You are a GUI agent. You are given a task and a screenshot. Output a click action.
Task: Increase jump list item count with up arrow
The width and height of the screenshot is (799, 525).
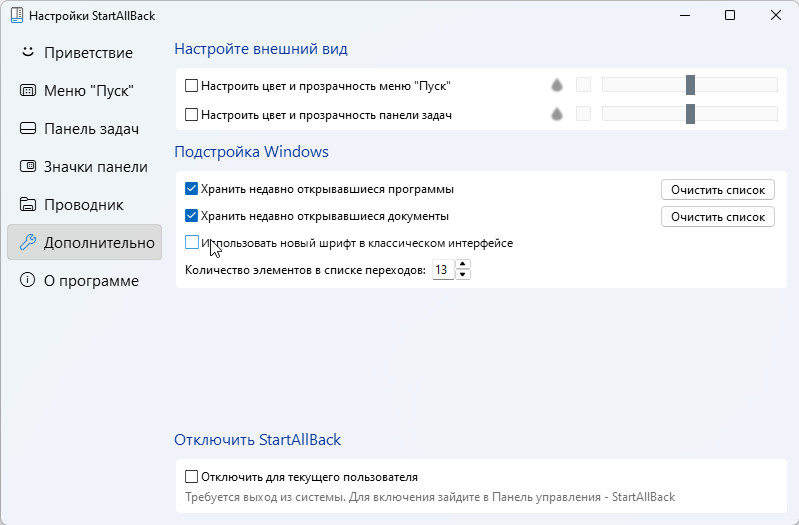pyautogui.click(x=462, y=264)
